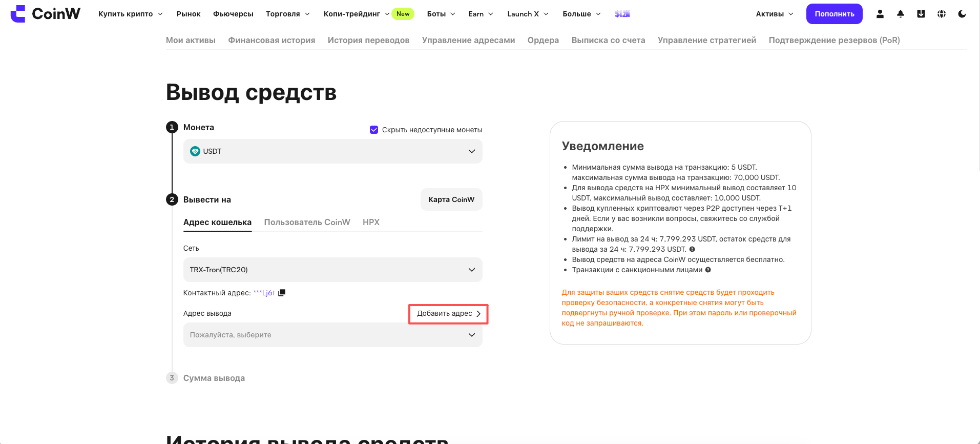Toggle dark mode with moon icon
The image size is (980, 444).
pyautogui.click(x=962, y=14)
